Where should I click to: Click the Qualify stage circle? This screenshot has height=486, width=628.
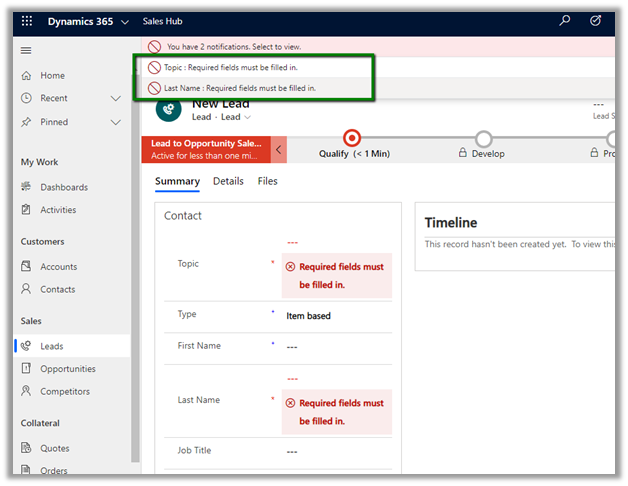point(351,139)
